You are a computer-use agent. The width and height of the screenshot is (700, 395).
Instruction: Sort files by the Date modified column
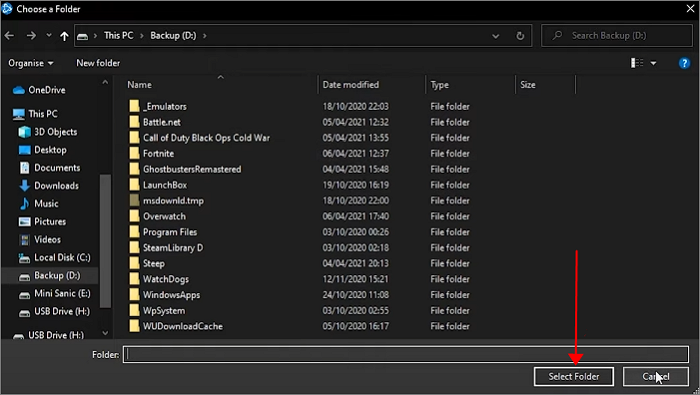351,85
